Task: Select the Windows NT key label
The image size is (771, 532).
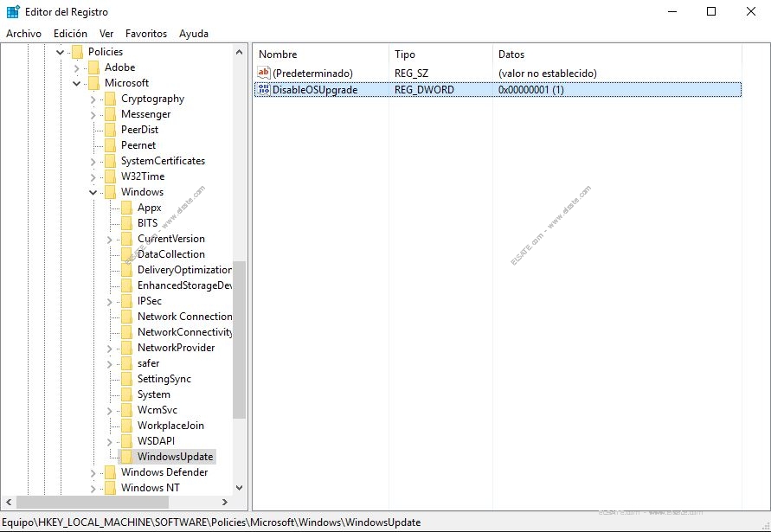Action: [x=151, y=488]
